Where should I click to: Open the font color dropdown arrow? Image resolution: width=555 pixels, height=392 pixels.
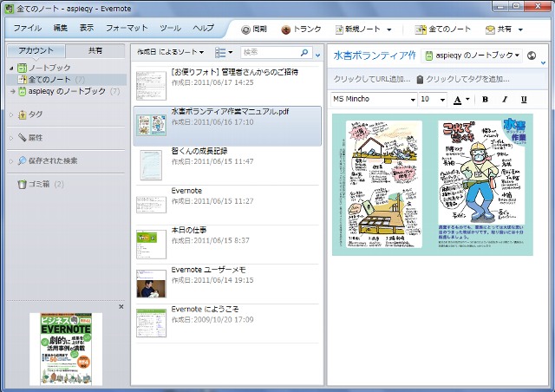(467, 99)
